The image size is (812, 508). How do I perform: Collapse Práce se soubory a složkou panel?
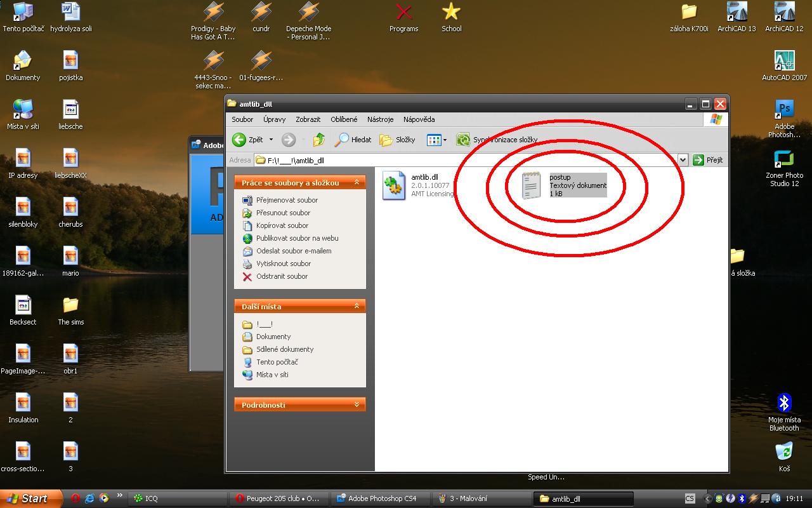[x=357, y=183]
